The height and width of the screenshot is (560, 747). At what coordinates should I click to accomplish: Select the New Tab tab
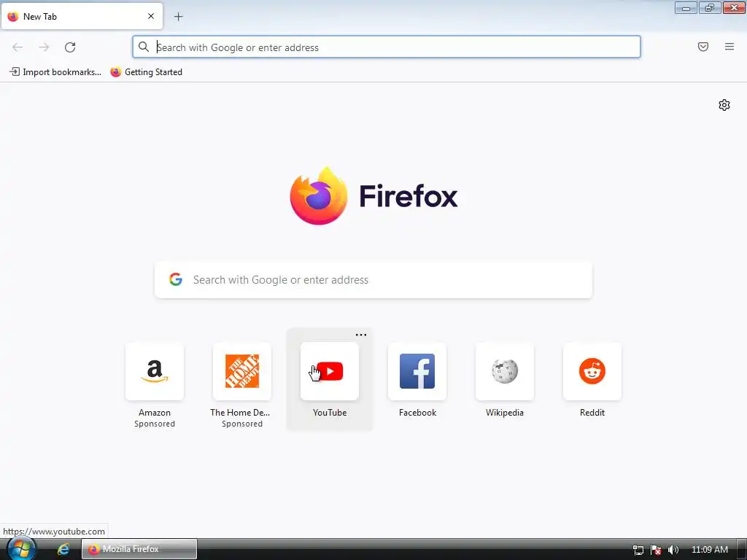click(x=82, y=16)
